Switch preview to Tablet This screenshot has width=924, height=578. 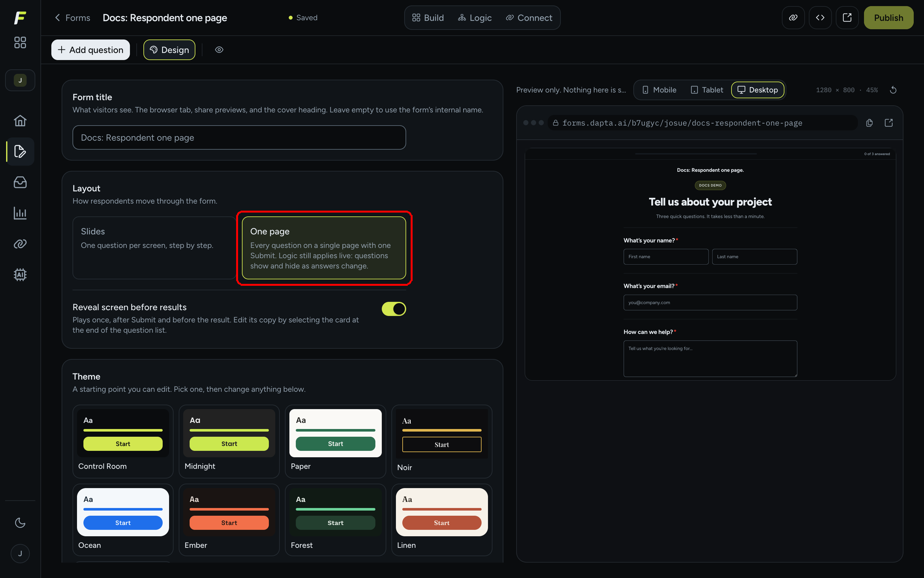coord(707,90)
